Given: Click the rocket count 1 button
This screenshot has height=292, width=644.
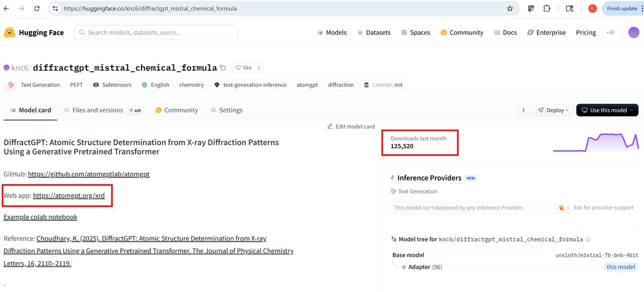Looking at the screenshot, I should click(x=563, y=207).
